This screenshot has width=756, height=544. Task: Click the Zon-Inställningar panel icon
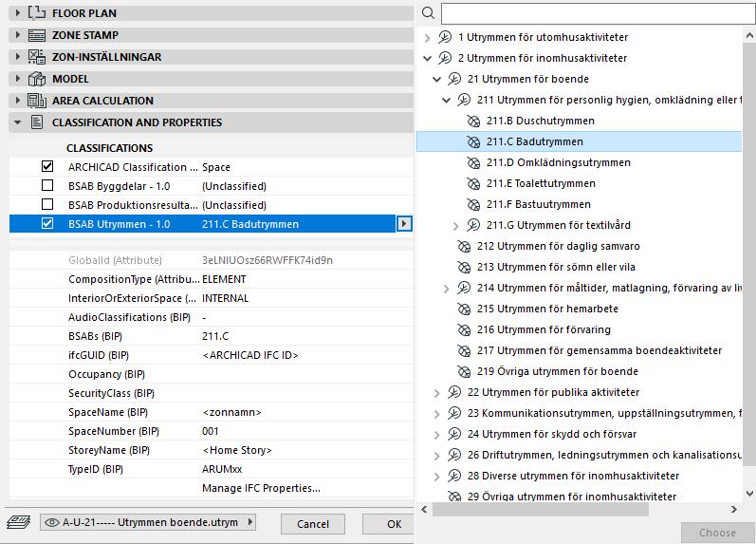coord(37,57)
